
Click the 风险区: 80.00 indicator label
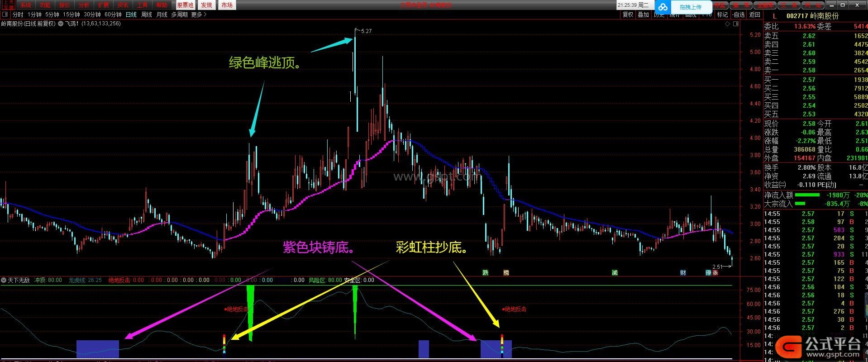coord(325,280)
